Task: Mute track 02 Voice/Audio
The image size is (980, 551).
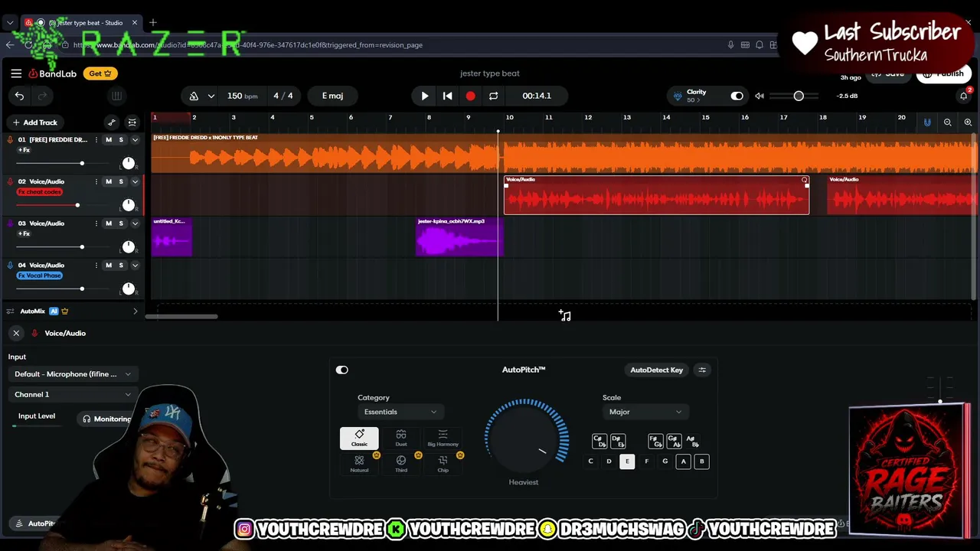Action: [x=108, y=181]
